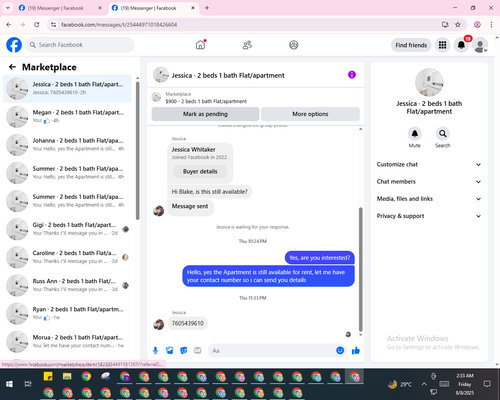Click the Search Facebook field
This screenshot has width=500, height=400.
point(80,45)
